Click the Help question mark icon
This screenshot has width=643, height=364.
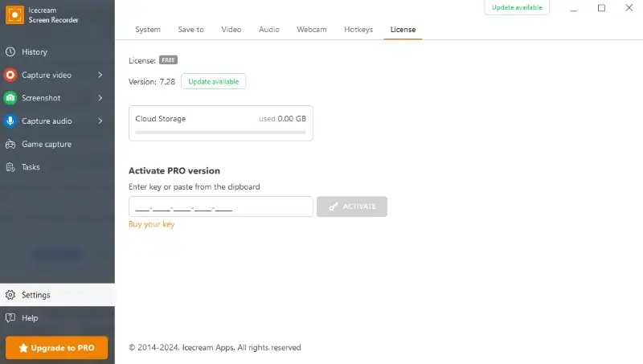(x=10, y=318)
